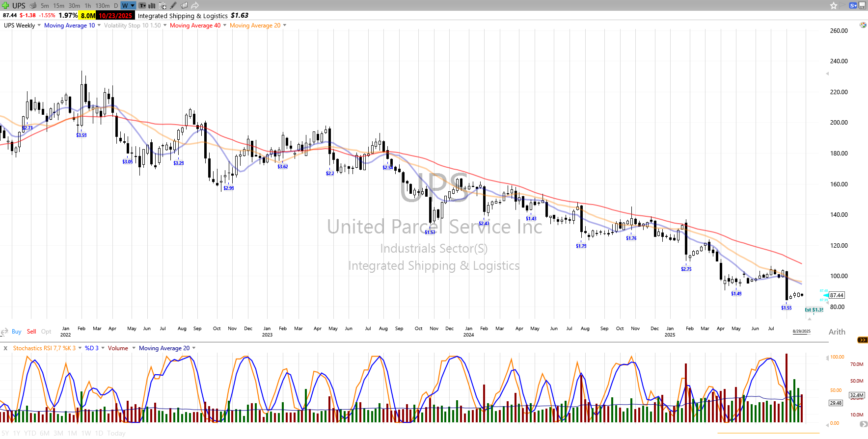Close the Stochastics indicator pane with X

5,348
